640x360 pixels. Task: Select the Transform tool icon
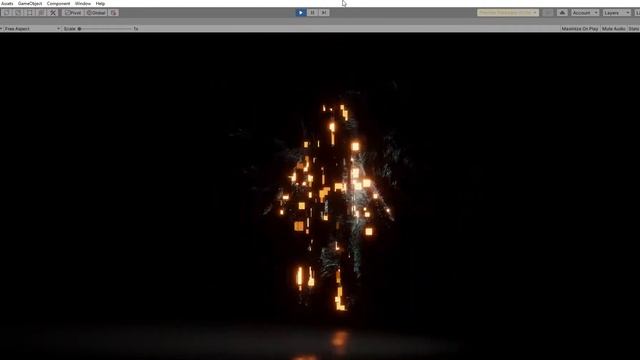(x=41, y=13)
